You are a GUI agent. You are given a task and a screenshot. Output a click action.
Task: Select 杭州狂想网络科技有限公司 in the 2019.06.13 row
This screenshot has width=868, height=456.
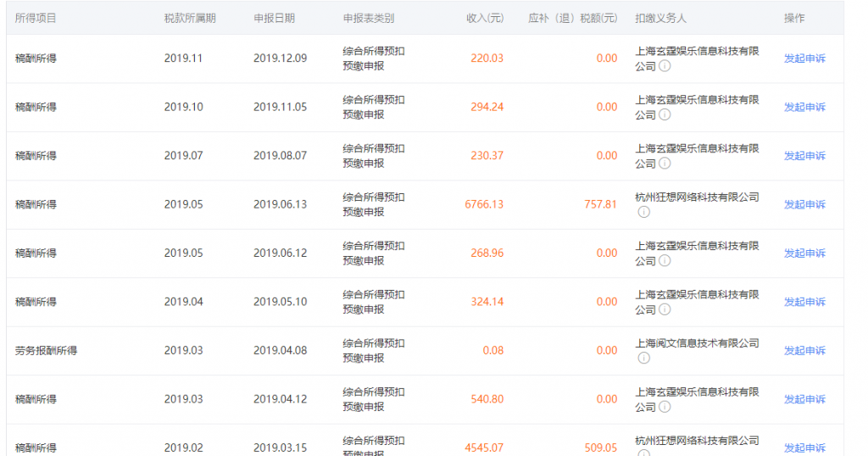point(697,197)
